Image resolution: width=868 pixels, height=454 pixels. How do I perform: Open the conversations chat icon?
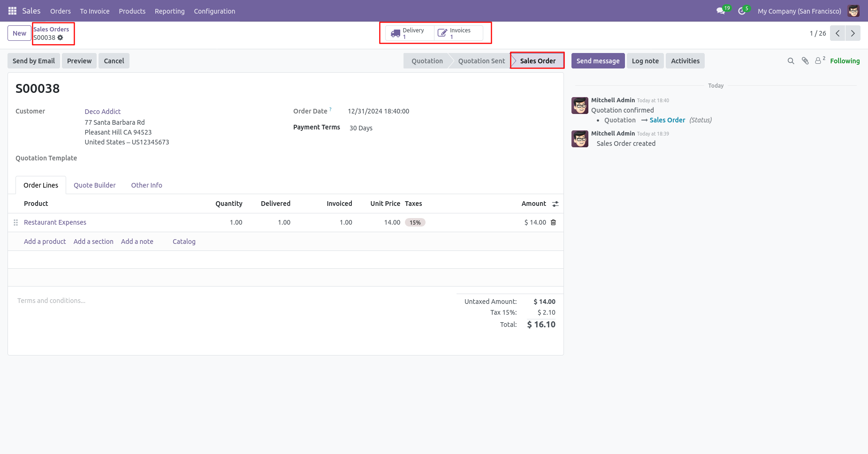(721, 11)
